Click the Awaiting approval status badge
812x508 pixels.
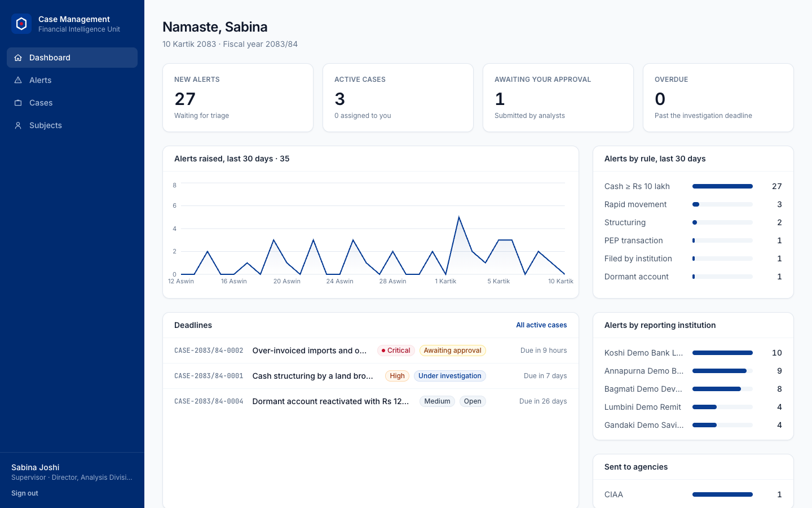453,351
